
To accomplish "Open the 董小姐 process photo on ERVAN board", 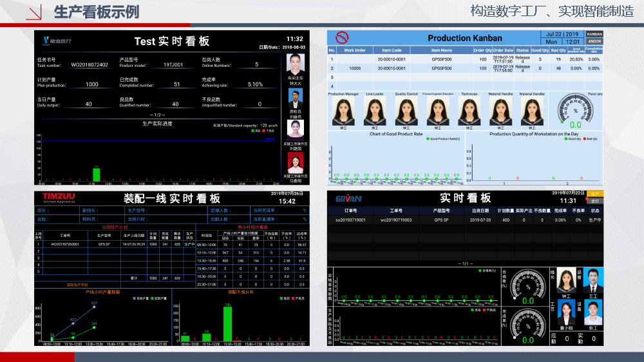I will pos(566,313).
